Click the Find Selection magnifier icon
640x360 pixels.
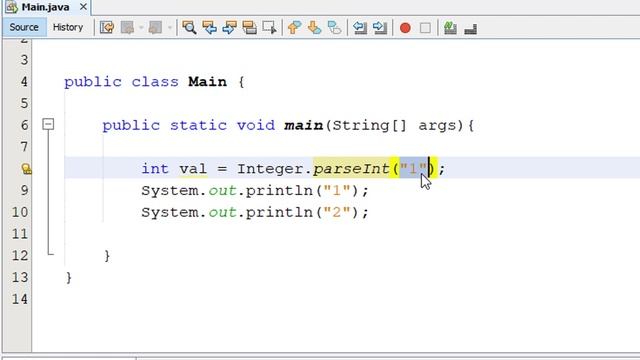pyautogui.click(x=189, y=28)
